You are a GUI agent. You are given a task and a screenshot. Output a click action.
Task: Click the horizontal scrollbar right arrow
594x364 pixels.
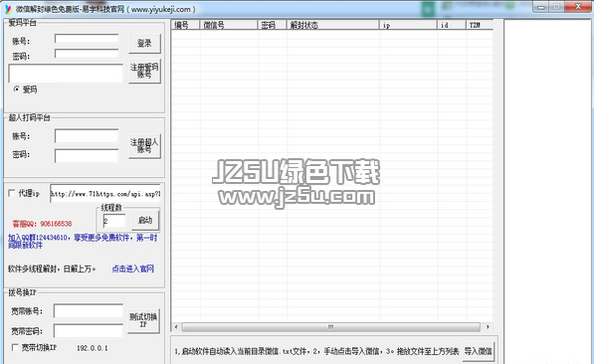[488, 326]
